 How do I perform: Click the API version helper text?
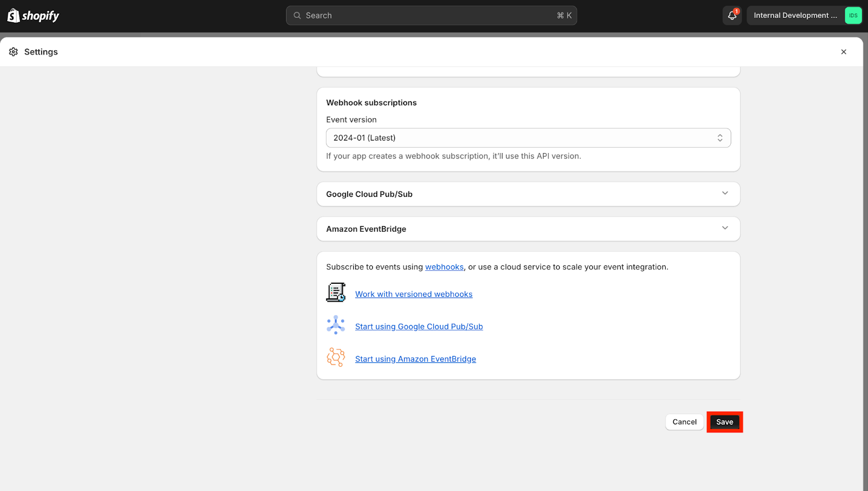[x=454, y=156]
